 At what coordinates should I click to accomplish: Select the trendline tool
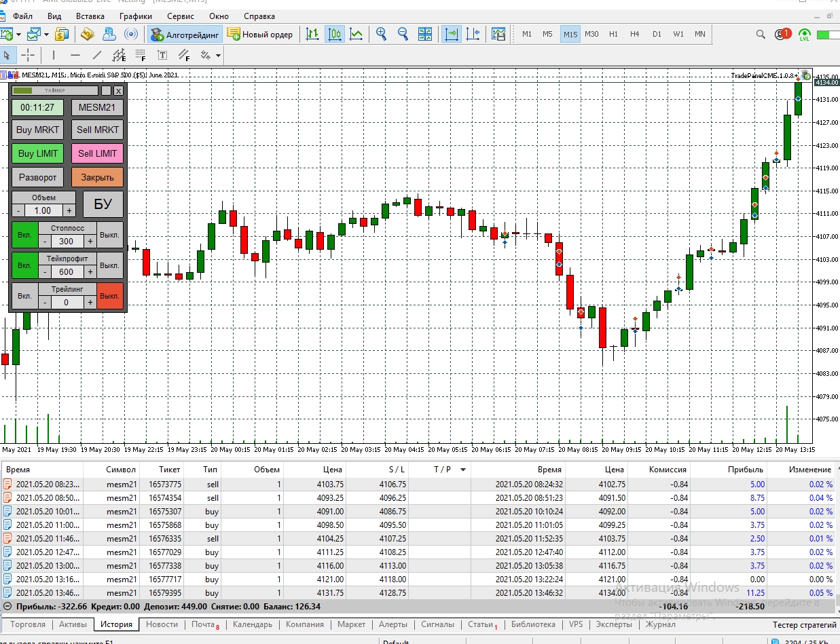[97, 56]
